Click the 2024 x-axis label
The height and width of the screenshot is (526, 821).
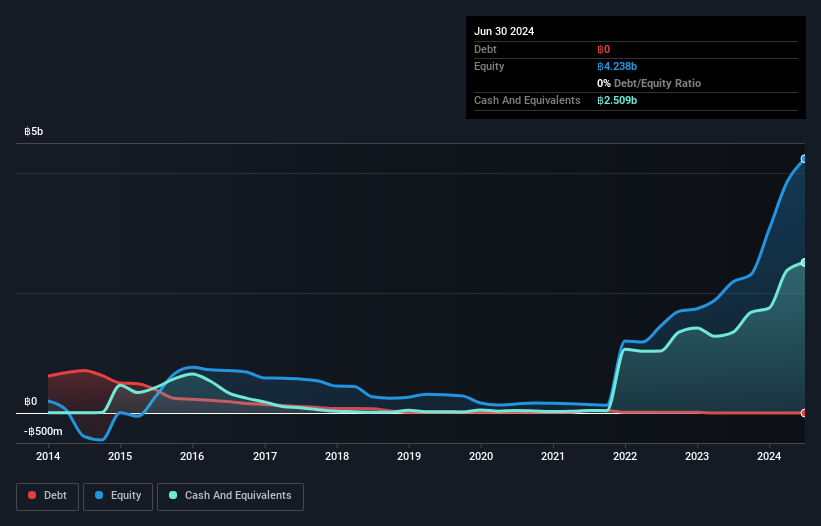pos(769,456)
